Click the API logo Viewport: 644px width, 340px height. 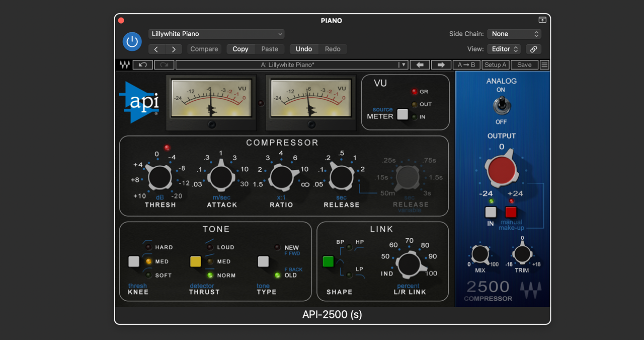point(139,102)
